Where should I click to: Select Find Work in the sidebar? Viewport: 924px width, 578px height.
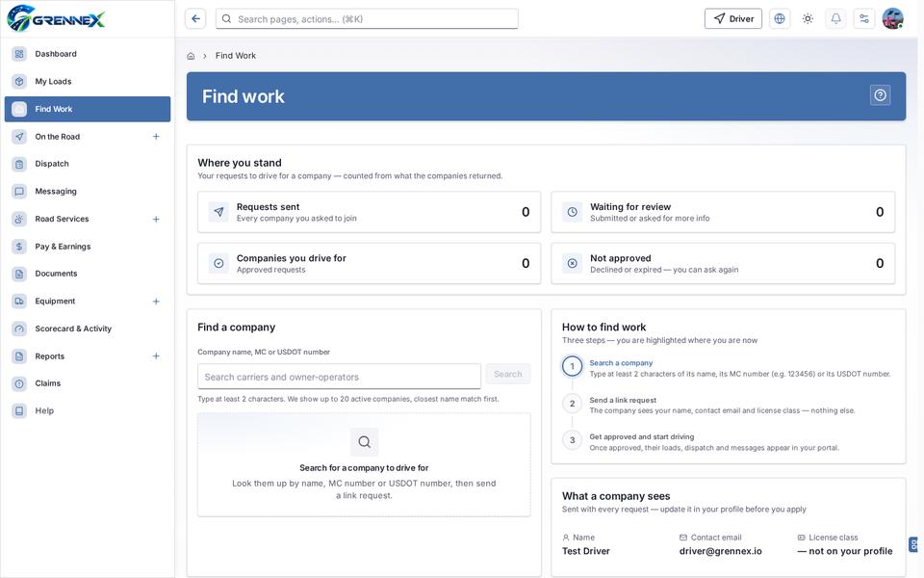click(88, 109)
